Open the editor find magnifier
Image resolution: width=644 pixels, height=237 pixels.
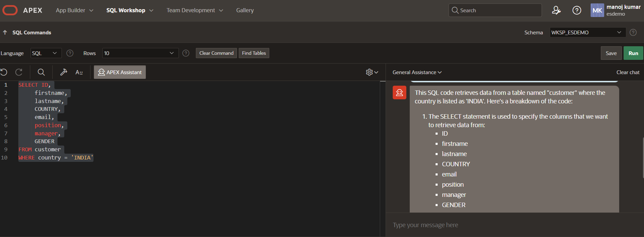click(x=41, y=72)
